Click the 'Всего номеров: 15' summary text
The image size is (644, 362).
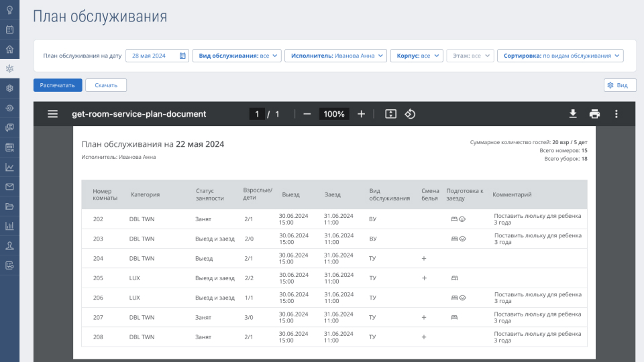pos(563,151)
